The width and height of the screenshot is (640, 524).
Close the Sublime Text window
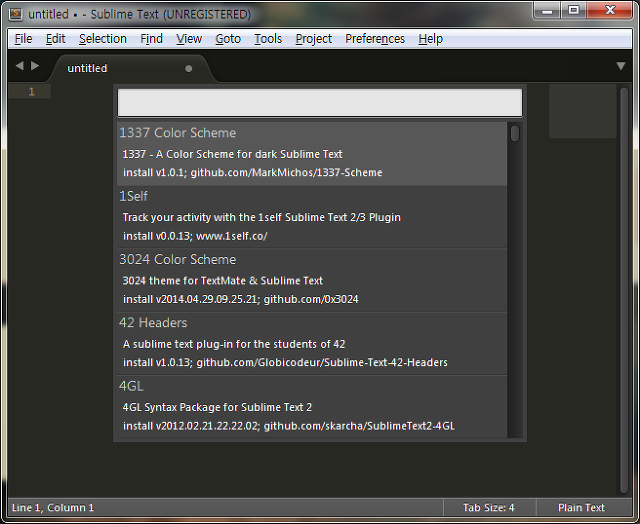610,11
